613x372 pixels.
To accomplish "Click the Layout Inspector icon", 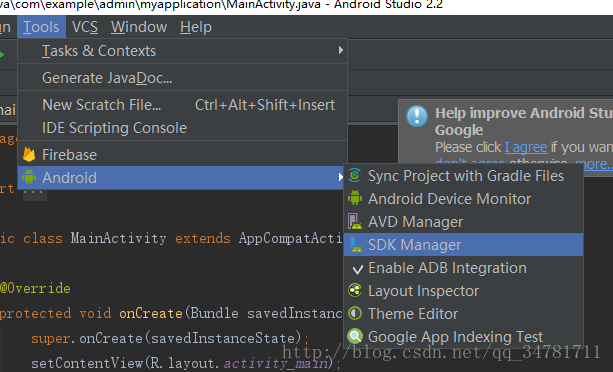I will (x=355, y=290).
